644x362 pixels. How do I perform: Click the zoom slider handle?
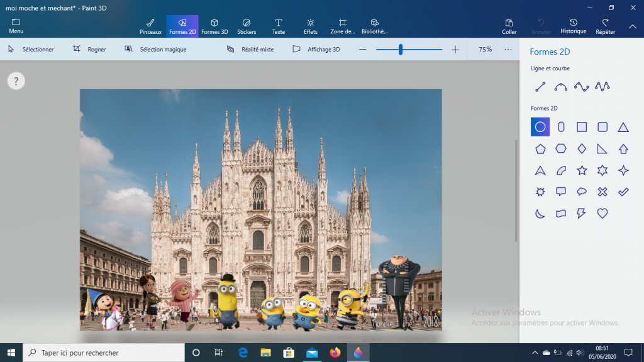click(x=401, y=49)
